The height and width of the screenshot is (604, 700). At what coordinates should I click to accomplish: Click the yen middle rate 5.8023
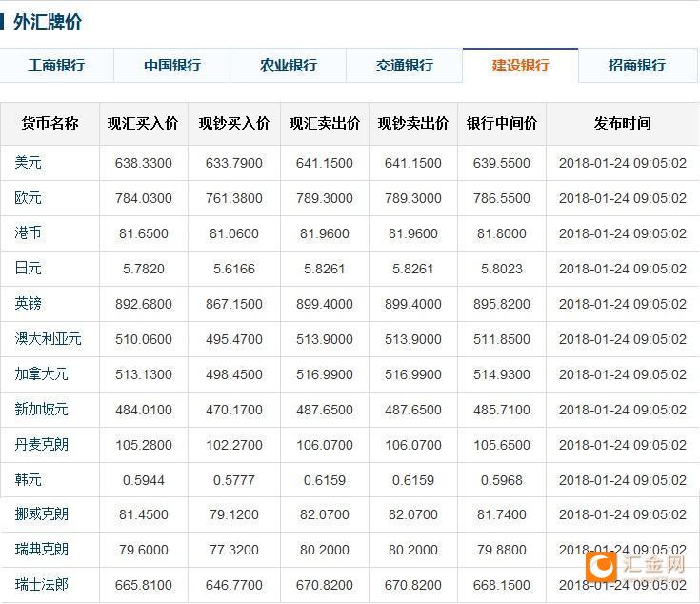[502, 269]
